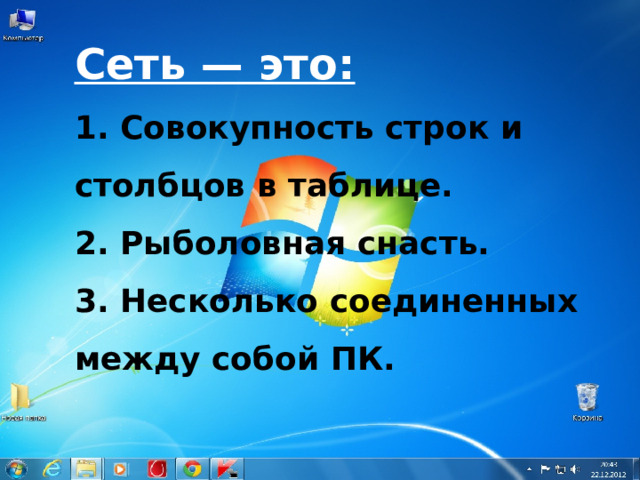Launch the Opera browser taskbar icon
640x480 pixels.
click(157, 469)
